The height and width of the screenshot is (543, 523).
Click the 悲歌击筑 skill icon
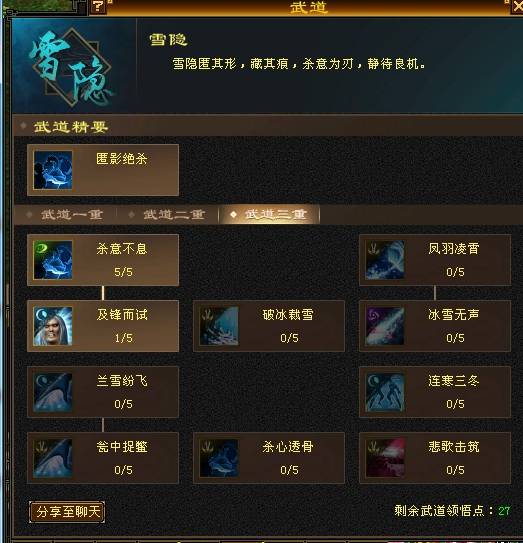click(385, 458)
